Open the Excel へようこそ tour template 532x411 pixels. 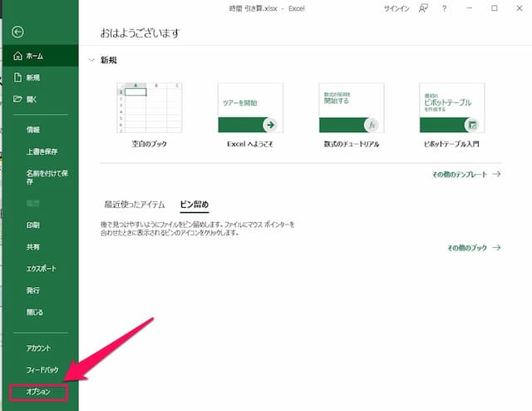250,107
